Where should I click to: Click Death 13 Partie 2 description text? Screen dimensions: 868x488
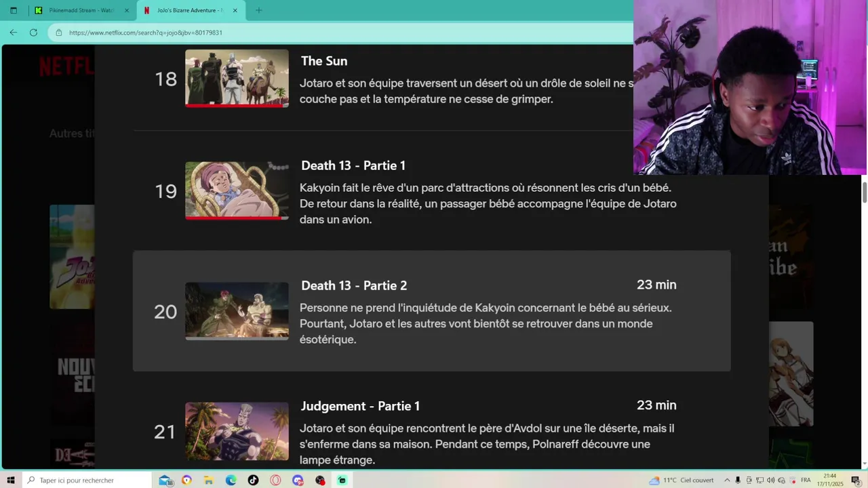pyautogui.click(x=486, y=323)
